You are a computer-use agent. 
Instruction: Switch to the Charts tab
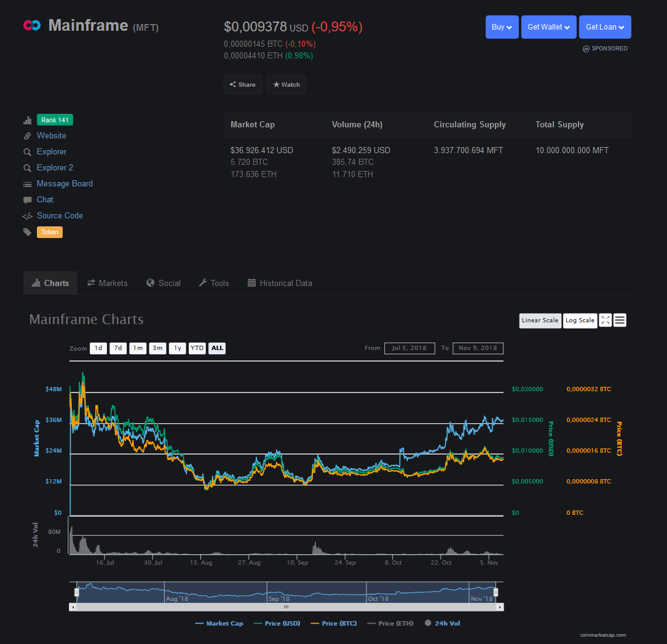click(50, 283)
